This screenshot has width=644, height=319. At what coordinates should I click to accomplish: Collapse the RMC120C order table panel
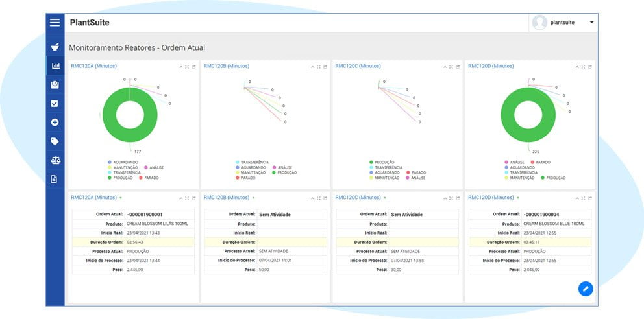(444, 198)
